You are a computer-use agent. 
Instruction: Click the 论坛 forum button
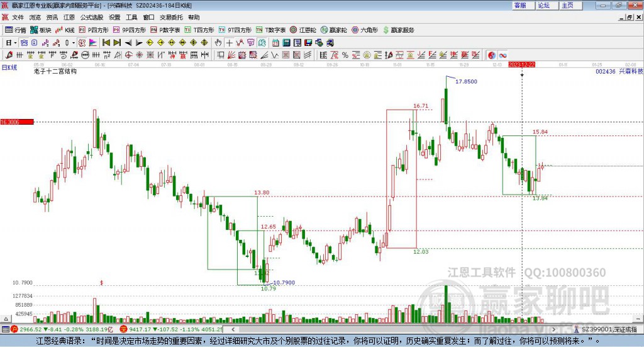pyautogui.click(x=547, y=5)
